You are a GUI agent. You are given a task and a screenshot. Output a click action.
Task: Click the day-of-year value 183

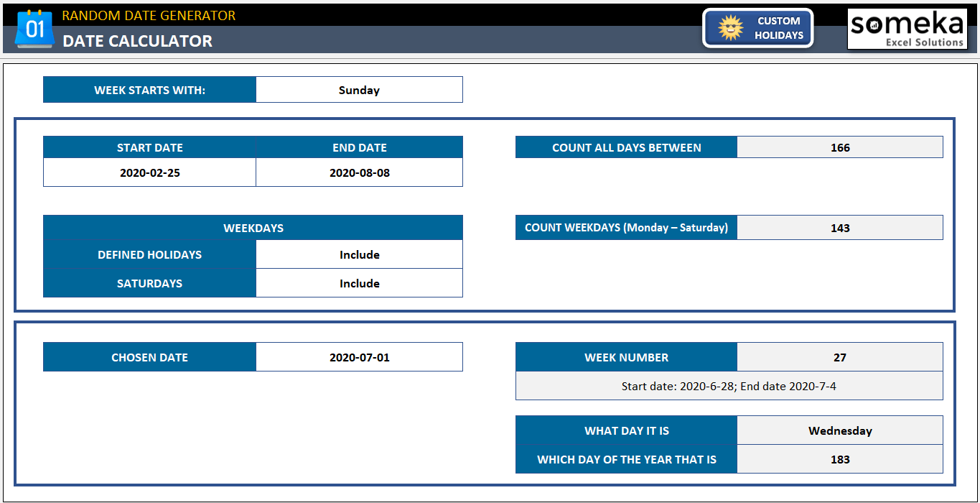(x=840, y=458)
